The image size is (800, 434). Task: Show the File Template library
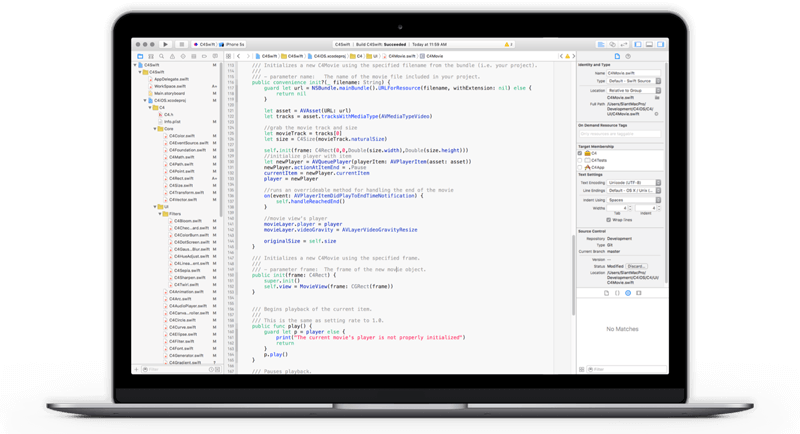point(607,293)
